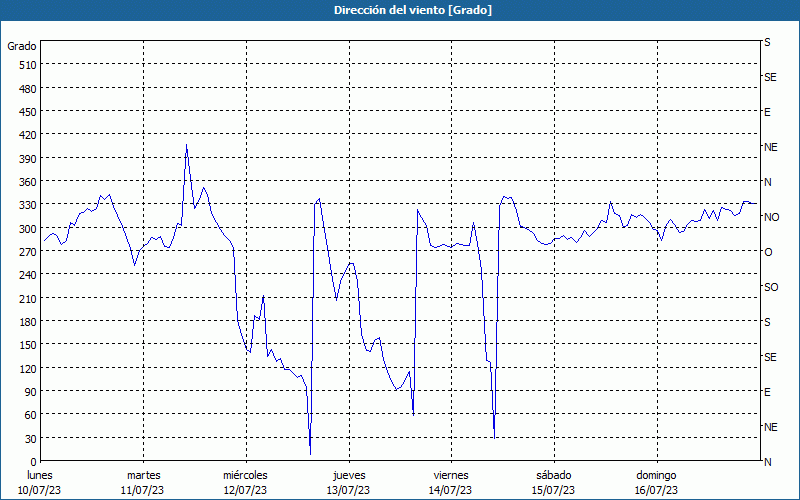This screenshot has width=800, height=500.
Task: Select the date 13/07/23
Action: (x=348, y=490)
